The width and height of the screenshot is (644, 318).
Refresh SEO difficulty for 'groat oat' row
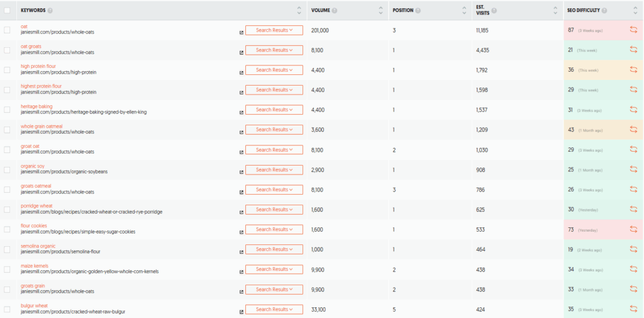coord(633,150)
